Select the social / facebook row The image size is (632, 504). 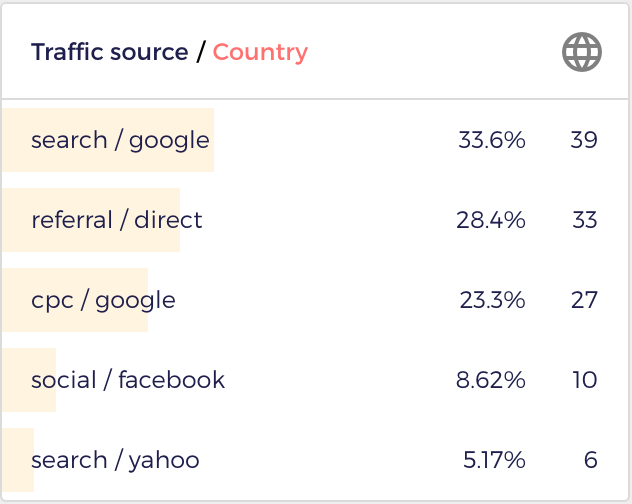(315, 380)
